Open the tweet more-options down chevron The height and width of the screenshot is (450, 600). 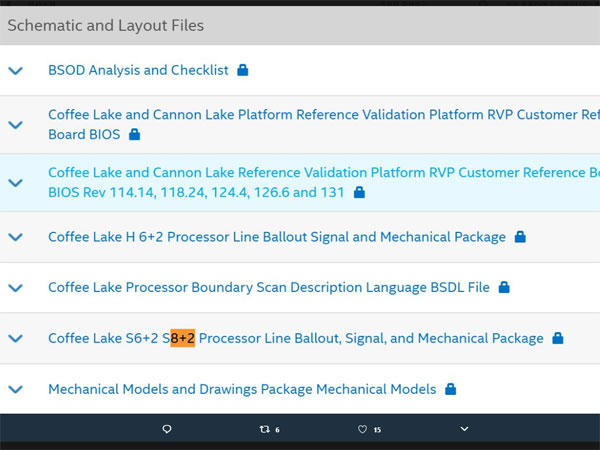464,429
